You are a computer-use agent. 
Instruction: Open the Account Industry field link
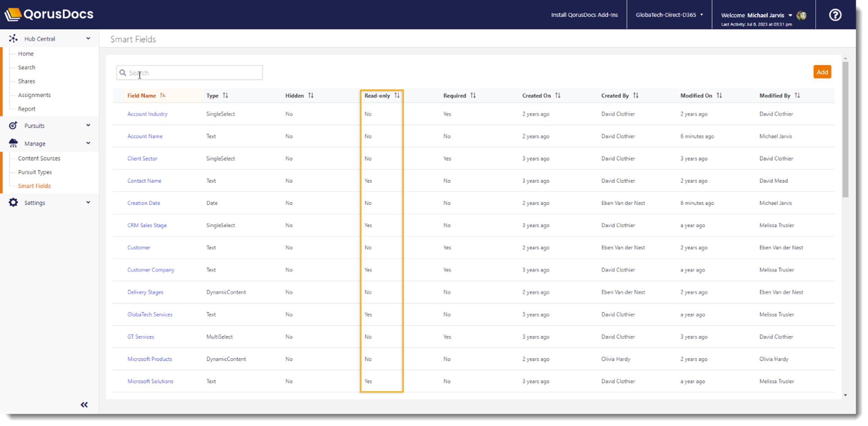(x=147, y=114)
